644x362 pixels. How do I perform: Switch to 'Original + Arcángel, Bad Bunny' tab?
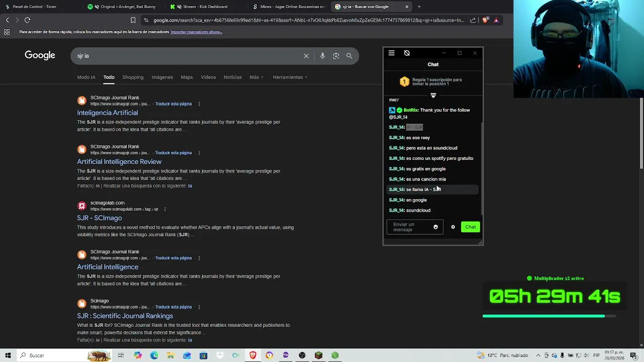pyautogui.click(x=123, y=7)
